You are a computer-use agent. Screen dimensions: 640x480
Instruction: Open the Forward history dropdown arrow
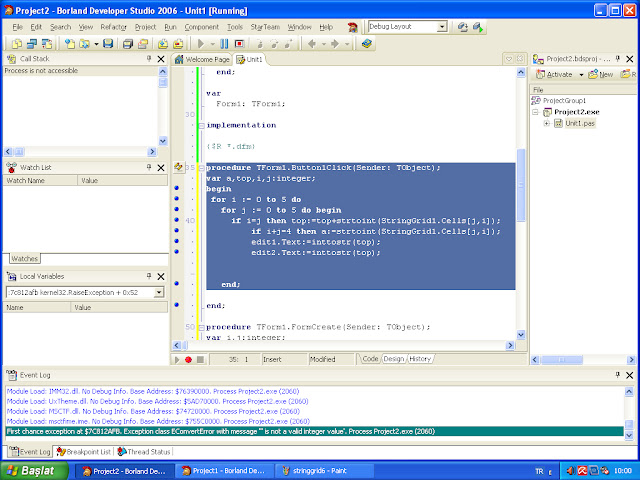tap(347, 44)
